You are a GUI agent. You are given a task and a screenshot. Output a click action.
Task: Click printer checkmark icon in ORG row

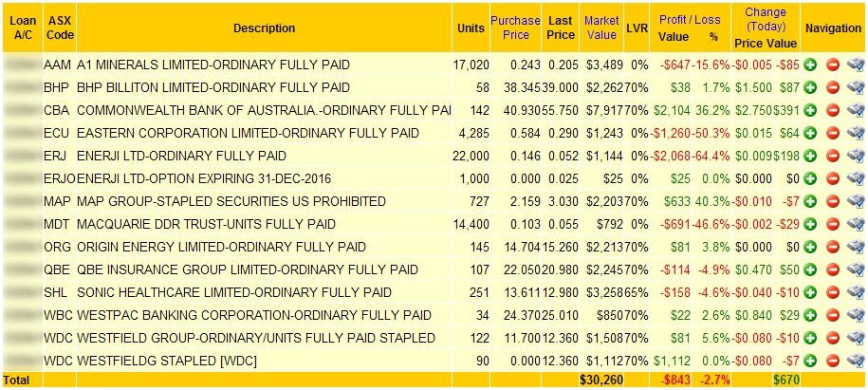pos(856,247)
